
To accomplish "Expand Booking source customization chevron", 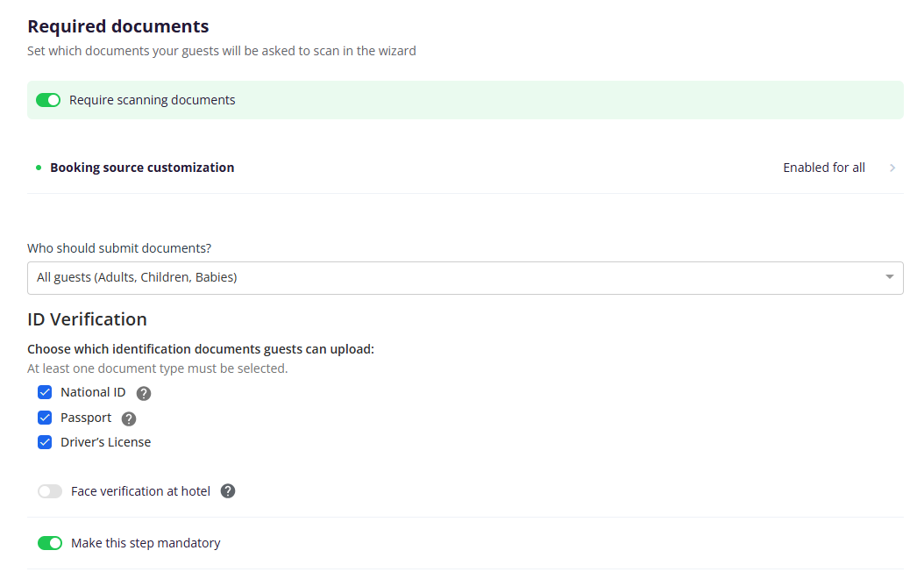I will (x=892, y=168).
